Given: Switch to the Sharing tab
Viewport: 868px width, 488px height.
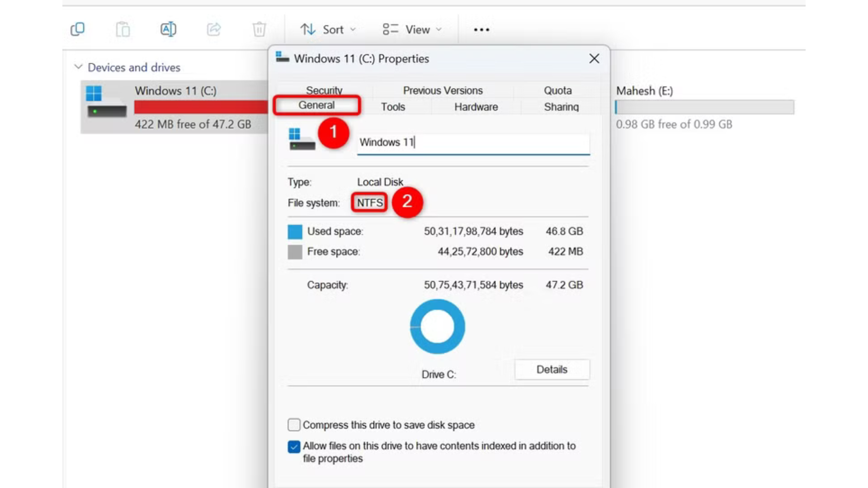Looking at the screenshot, I should tap(561, 107).
